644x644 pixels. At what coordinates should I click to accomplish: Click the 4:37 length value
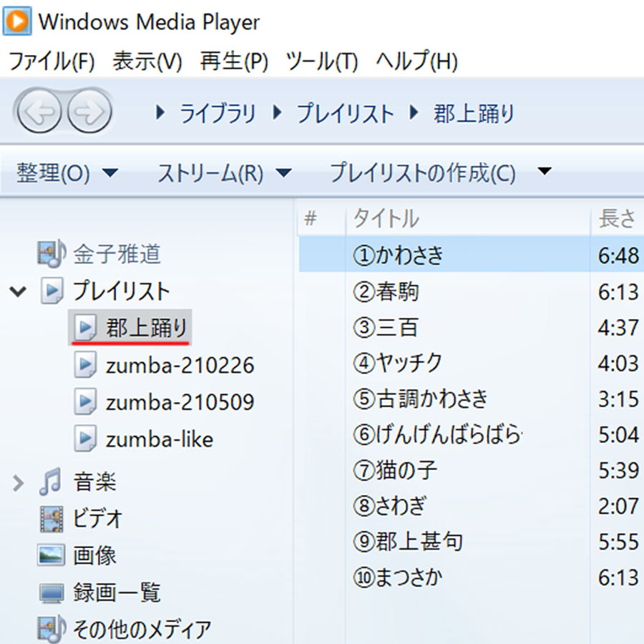click(x=618, y=328)
